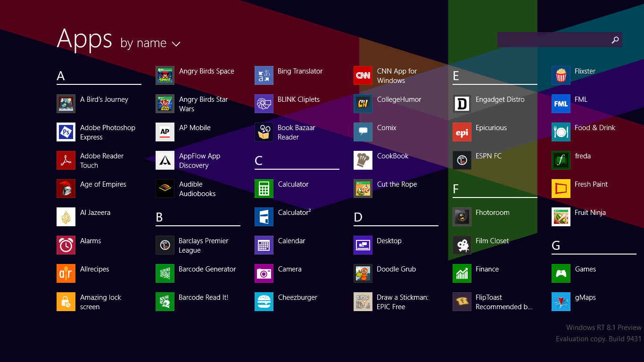Open the gMaps icon
This screenshot has width=644, height=362.
[x=561, y=302]
